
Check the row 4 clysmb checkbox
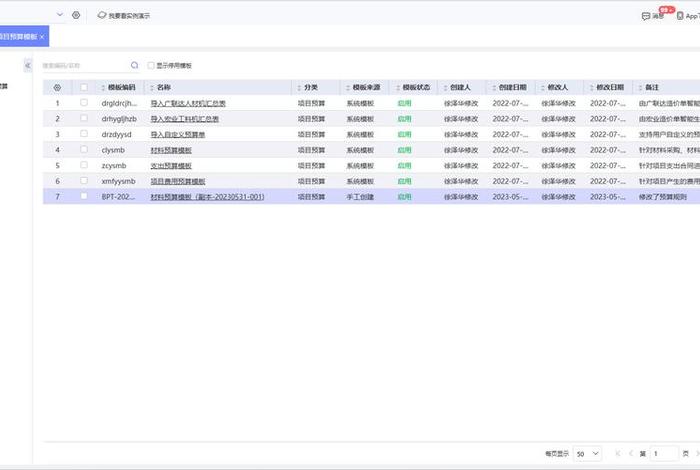pyautogui.click(x=84, y=150)
